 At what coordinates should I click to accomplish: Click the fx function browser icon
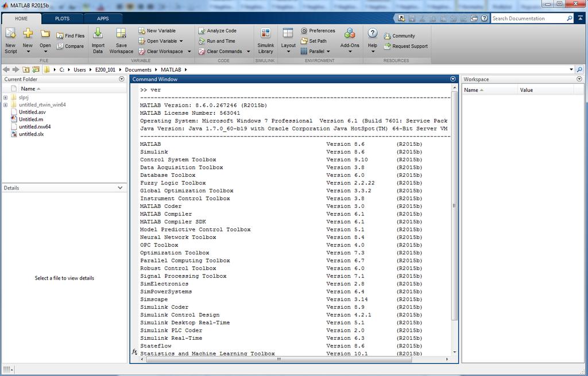tap(134, 352)
